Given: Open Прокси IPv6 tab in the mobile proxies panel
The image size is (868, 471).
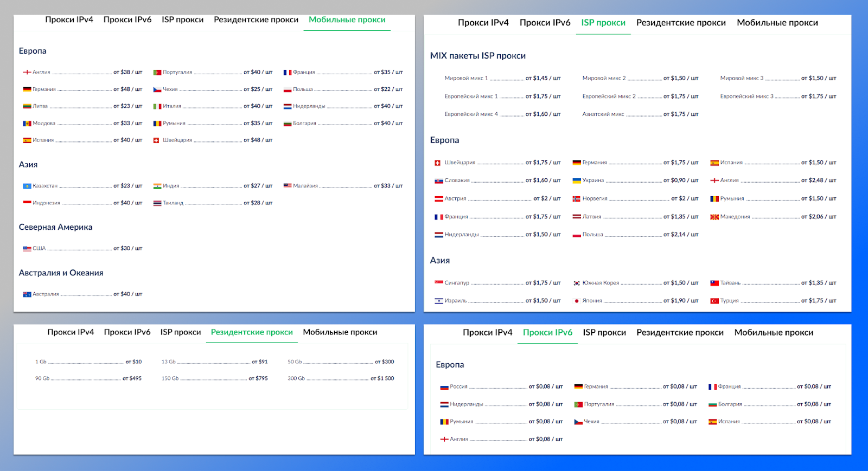Looking at the screenshot, I should (x=127, y=20).
